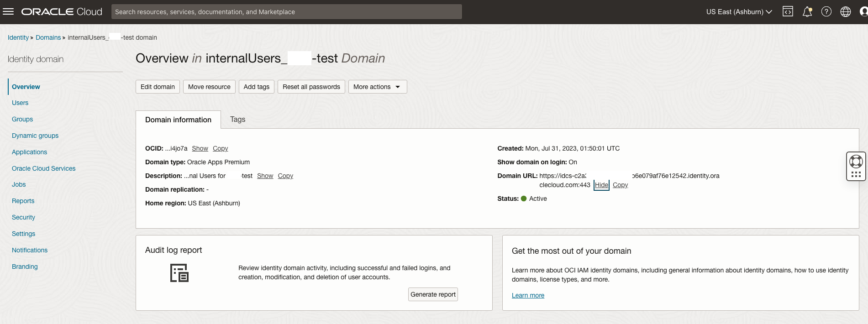Click the audit log report icon

[179, 273]
